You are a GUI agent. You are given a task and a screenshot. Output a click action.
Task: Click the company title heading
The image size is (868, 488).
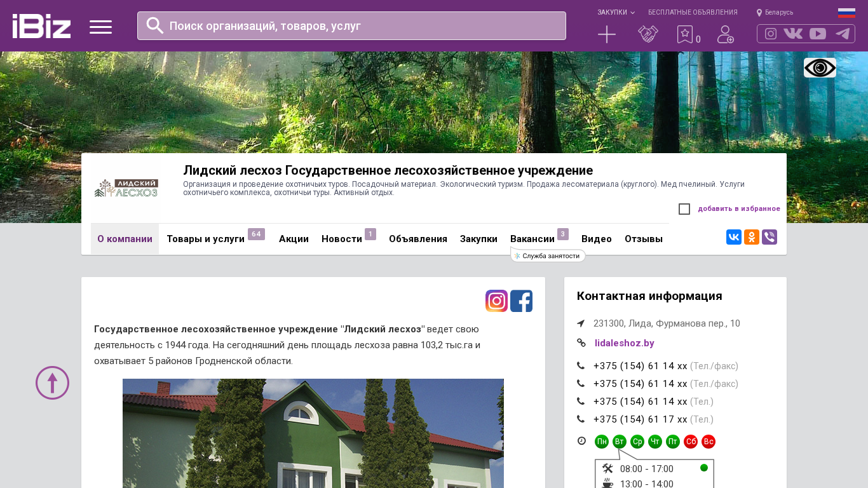pyautogui.click(x=388, y=170)
